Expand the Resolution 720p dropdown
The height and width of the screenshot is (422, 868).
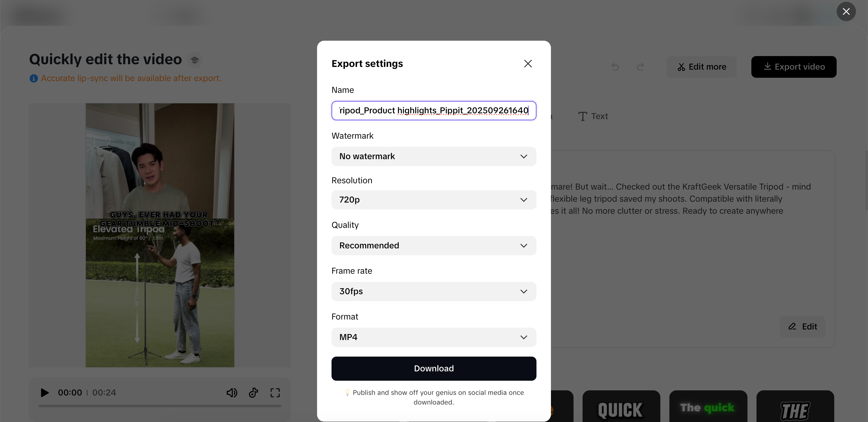tap(434, 200)
